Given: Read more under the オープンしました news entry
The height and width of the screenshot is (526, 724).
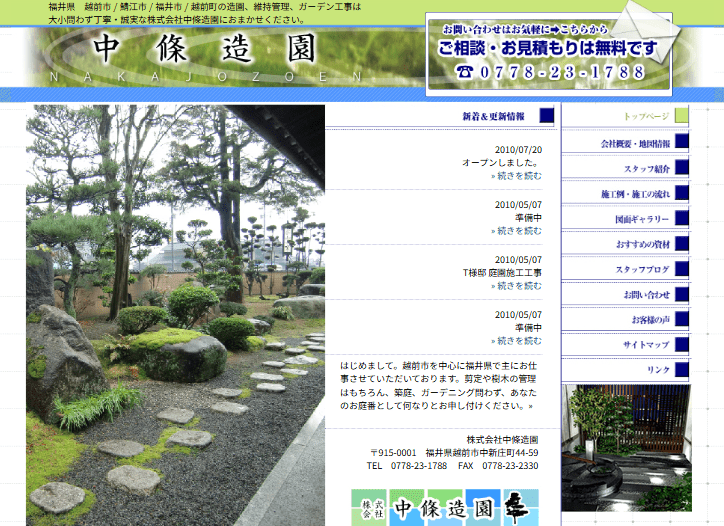Looking at the screenshot, I should click(517, 176).
